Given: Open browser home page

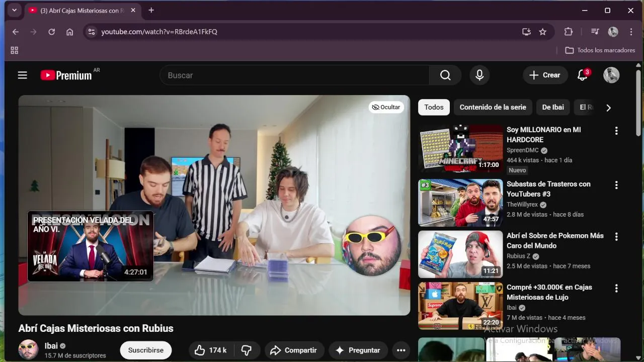Looking at the screenshot, I should 70,32.
